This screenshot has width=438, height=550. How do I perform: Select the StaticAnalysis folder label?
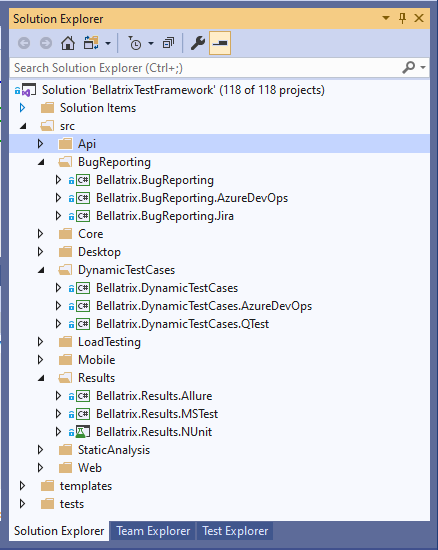(114, 450)
